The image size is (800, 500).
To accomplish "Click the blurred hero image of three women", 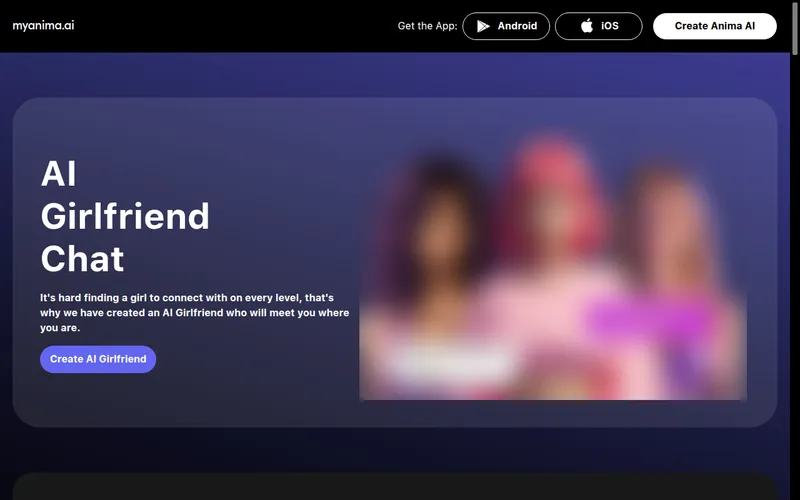I will pos(553,267).
